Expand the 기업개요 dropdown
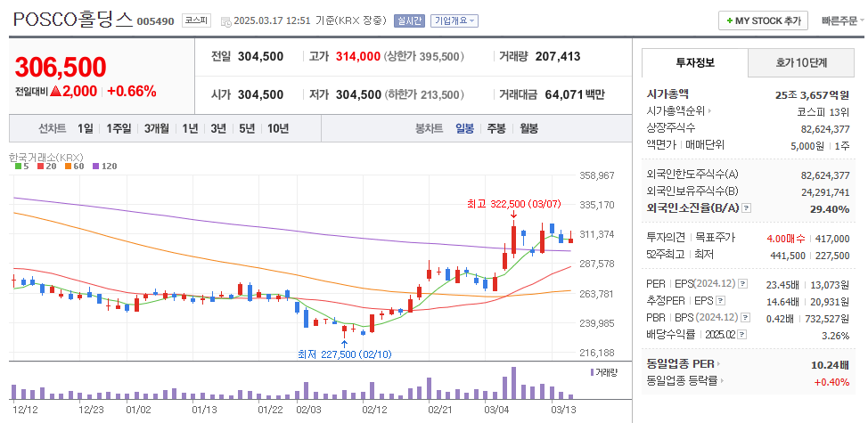868x423 pixels. pyautogui.click(x=454, y=21)
